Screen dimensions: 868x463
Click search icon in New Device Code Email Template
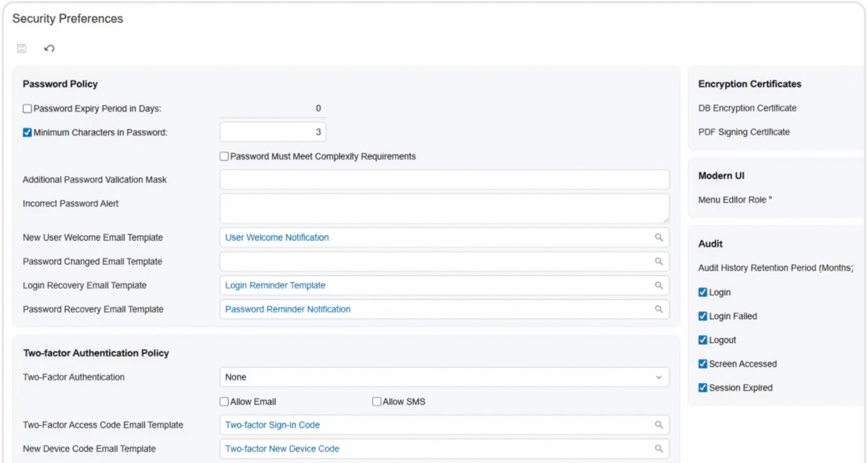[x=659, y=449]
